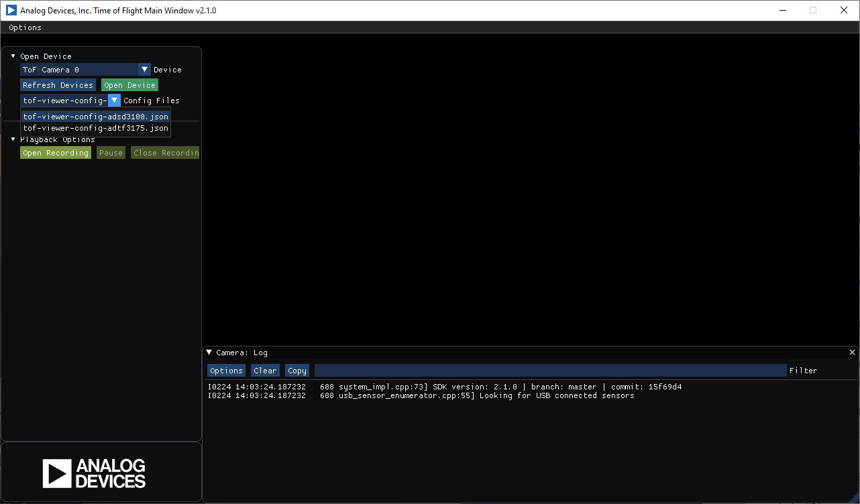This screenshot has height=504, width=860.
Task: Open the Options menu in the menu bar
Action: tap(25, 27)
